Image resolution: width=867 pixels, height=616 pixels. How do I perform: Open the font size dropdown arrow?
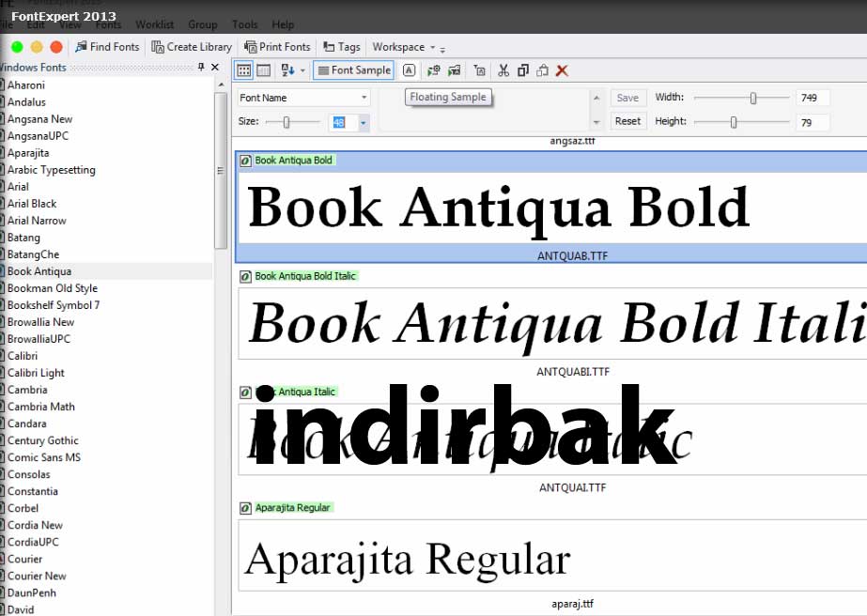363,123
